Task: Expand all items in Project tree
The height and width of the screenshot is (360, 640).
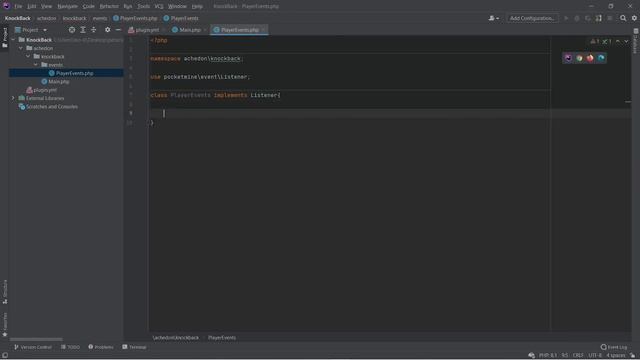Action: [83, 30]
